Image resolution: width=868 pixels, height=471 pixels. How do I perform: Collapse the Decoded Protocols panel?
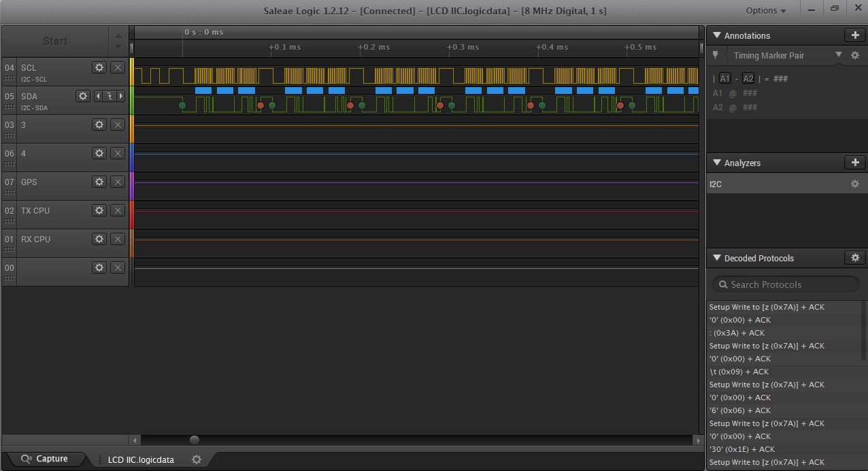(x=716, y=258)
